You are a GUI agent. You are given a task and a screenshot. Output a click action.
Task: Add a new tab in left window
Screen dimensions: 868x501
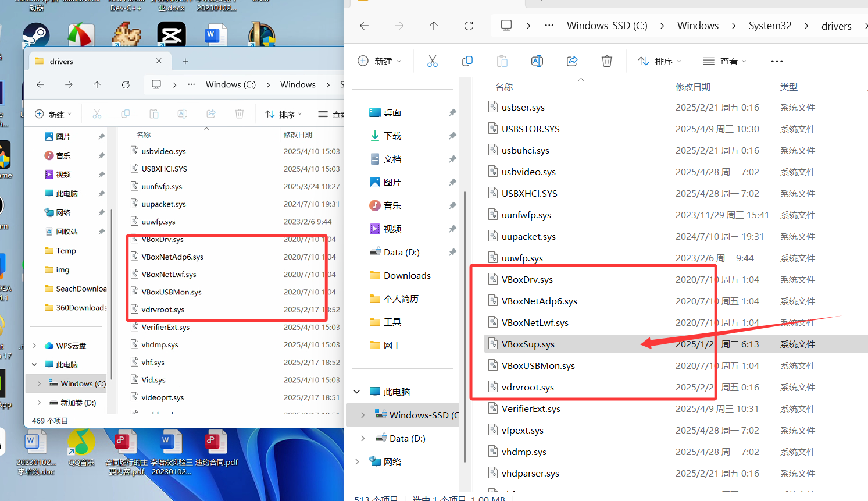(x=185, y=61)
